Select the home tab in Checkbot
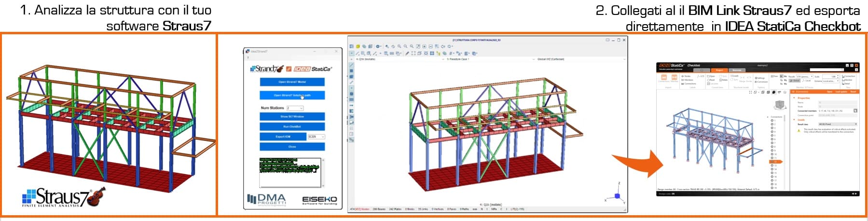Viewport: 868px width, 221px height. pyautogui.click(x=702, y=70)
